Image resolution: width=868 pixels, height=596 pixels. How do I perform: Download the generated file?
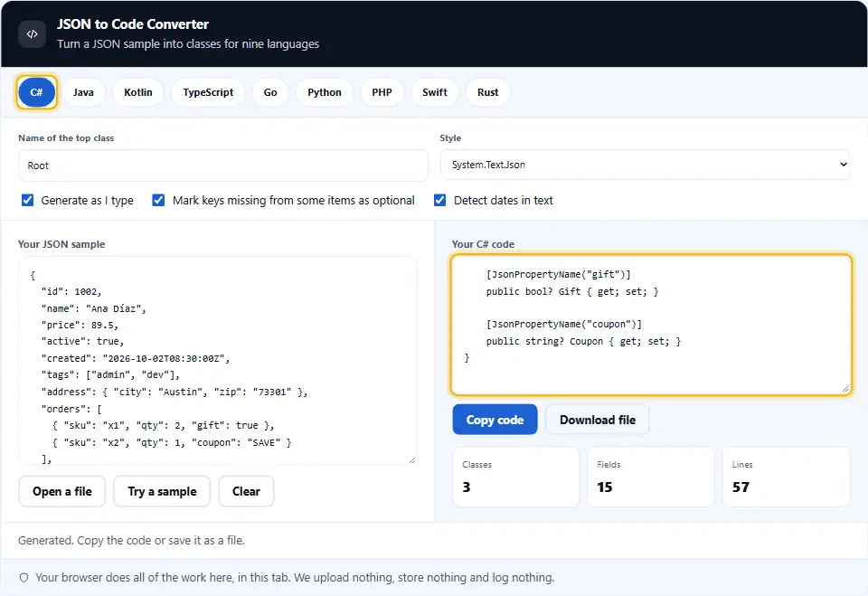point(598,420)
